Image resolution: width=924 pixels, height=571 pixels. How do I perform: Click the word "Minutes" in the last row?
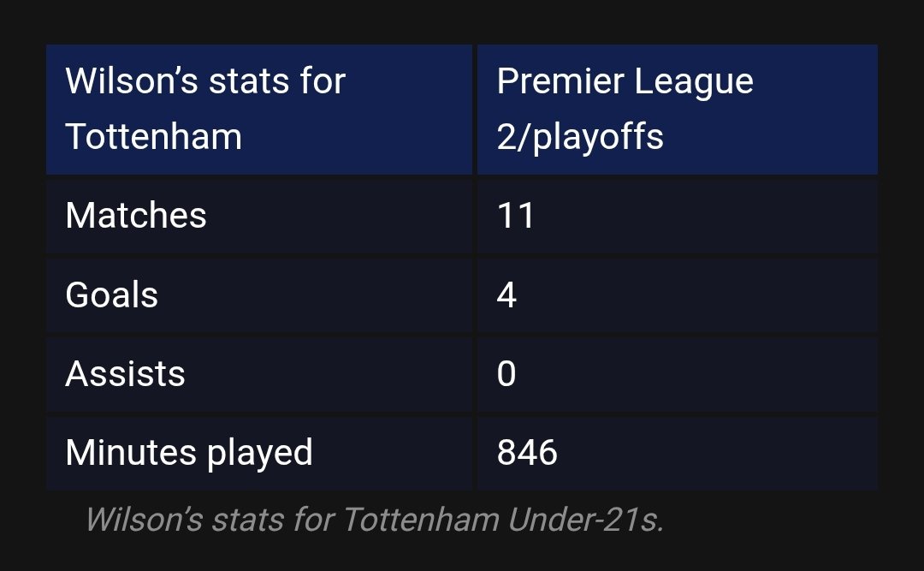point(131,453)
